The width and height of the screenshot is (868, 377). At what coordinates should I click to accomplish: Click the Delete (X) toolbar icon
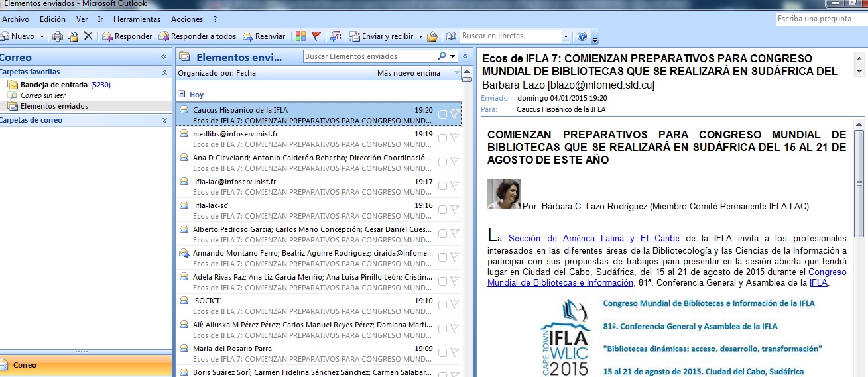[88, 36]
